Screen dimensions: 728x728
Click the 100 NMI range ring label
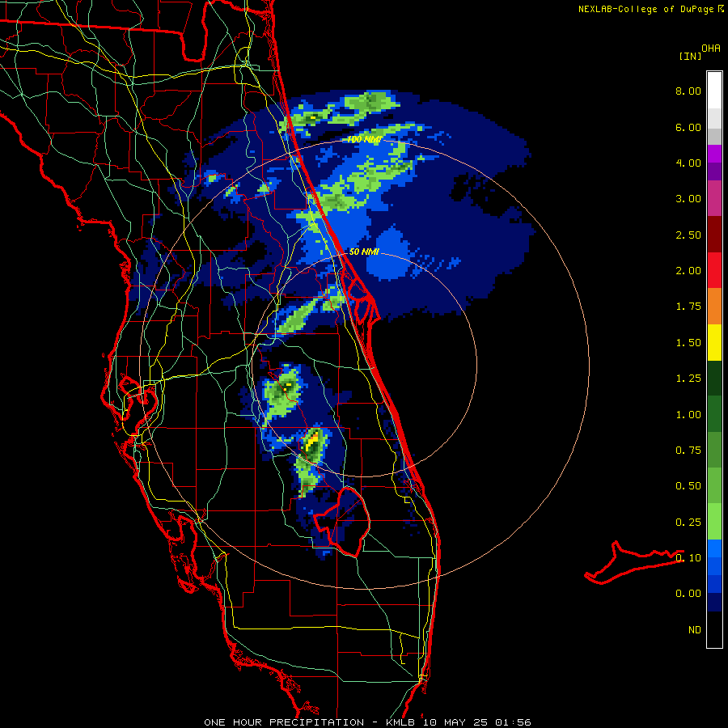point(364,139)
